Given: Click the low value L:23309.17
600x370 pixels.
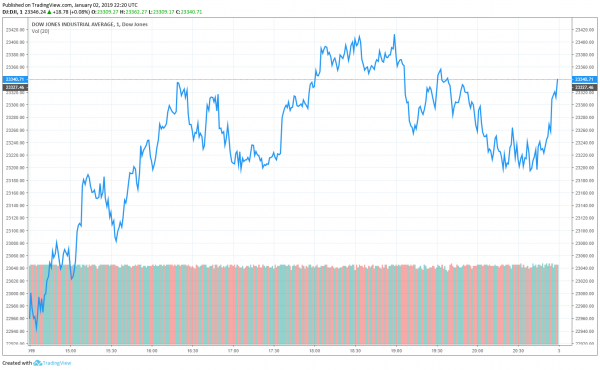Looking at the screenshot, I should (x=161, y=12).
